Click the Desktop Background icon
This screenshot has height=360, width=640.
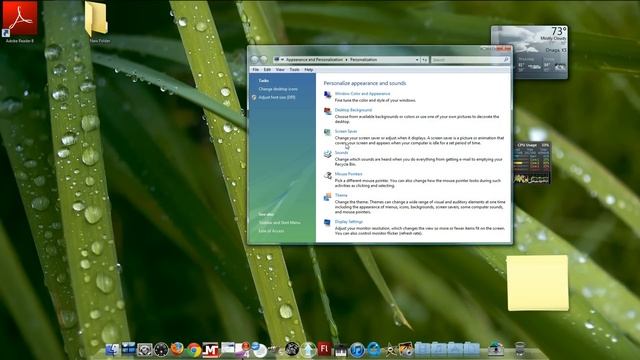327,111
